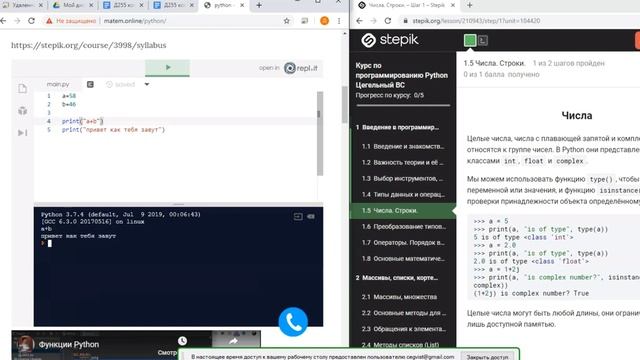640x360 pixels.
Task: Click the 'Числа' heading in lesson
Action: point(576,116)
